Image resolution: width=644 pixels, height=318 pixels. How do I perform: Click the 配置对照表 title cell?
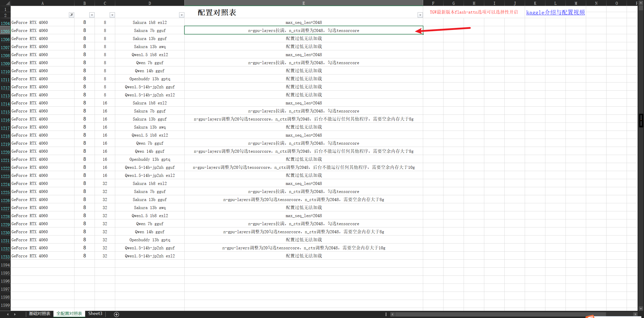tap(217, 12)
